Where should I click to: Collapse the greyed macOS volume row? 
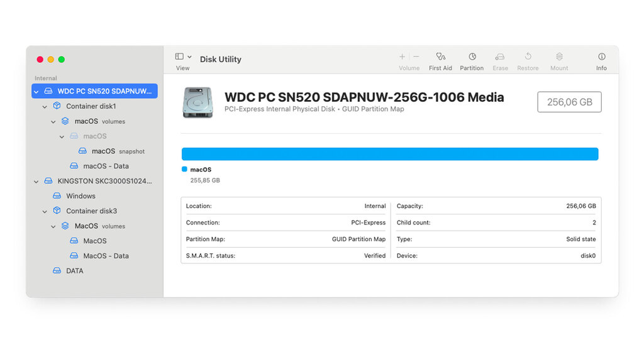pyautogui.click(x=62, y=136)
